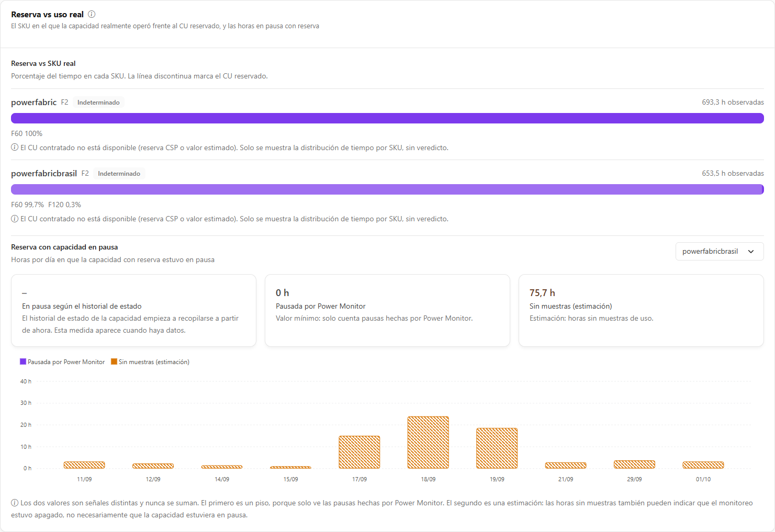
Task: Click the orange Sin muestras legend swatch
Action: 114,361
